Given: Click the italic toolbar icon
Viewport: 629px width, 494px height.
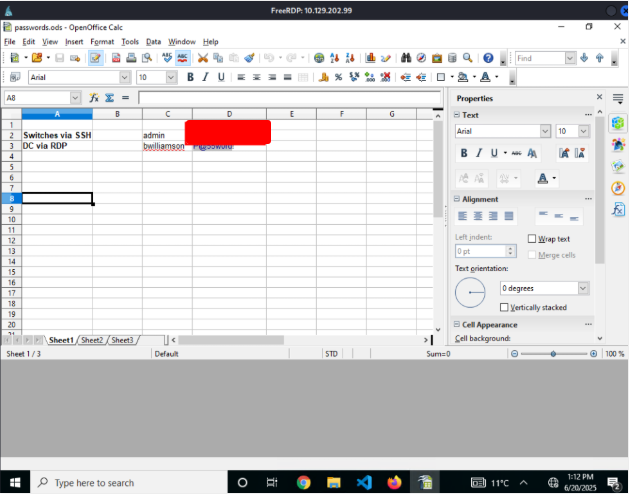Looking at the screenshot, I should point(206,77).
